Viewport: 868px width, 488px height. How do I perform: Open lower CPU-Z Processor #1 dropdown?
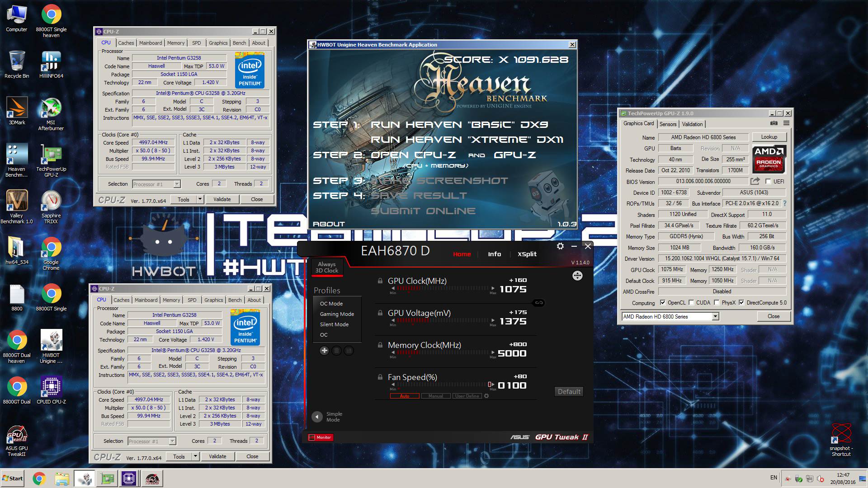tap(172, 441)
